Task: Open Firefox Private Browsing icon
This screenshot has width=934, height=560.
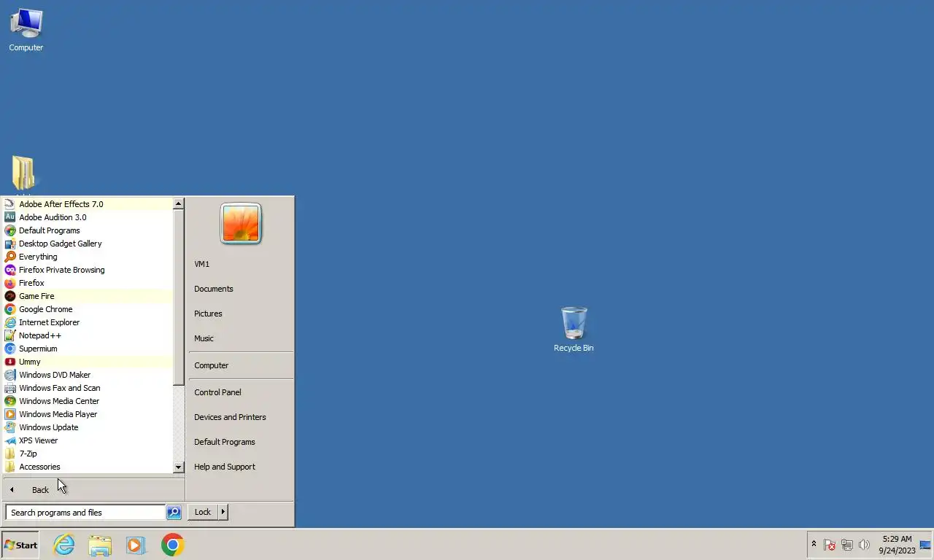Action: point(9,270)
